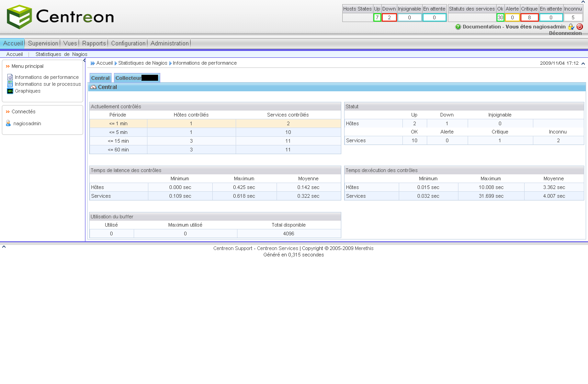The height and width of the screenshot is (384, 588).
Task: Click the padlock icon beside nagiosadmin
Action: [x=571, y=27]
